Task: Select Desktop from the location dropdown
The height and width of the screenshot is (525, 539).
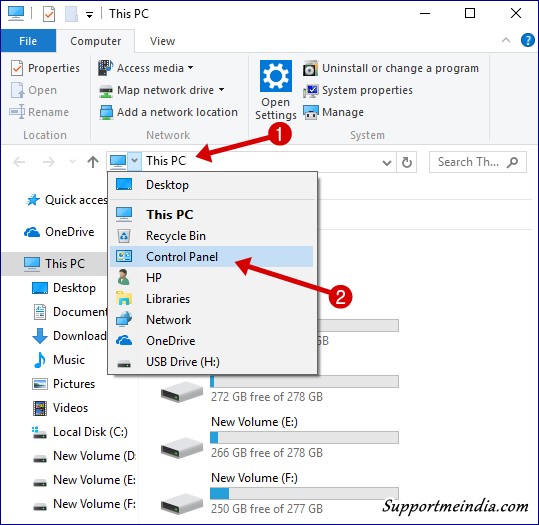Action: (211, 185)
